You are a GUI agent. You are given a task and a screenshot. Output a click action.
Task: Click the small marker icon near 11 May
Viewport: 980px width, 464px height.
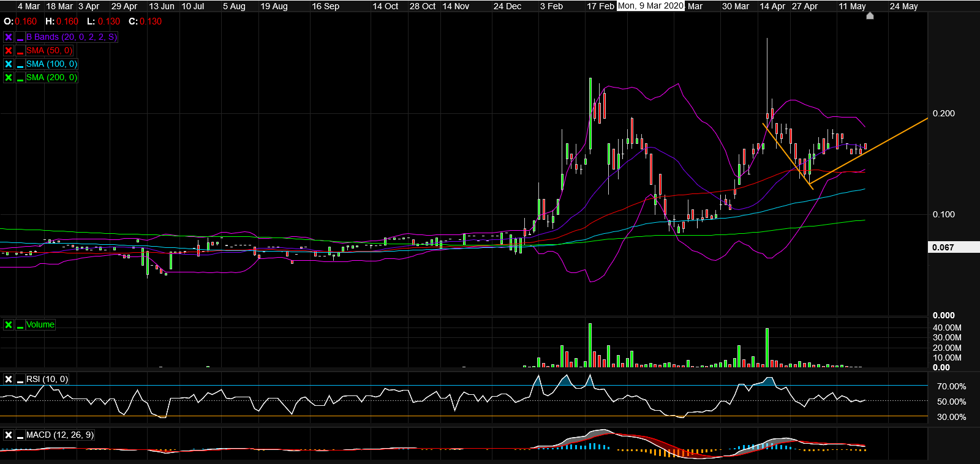870,16
